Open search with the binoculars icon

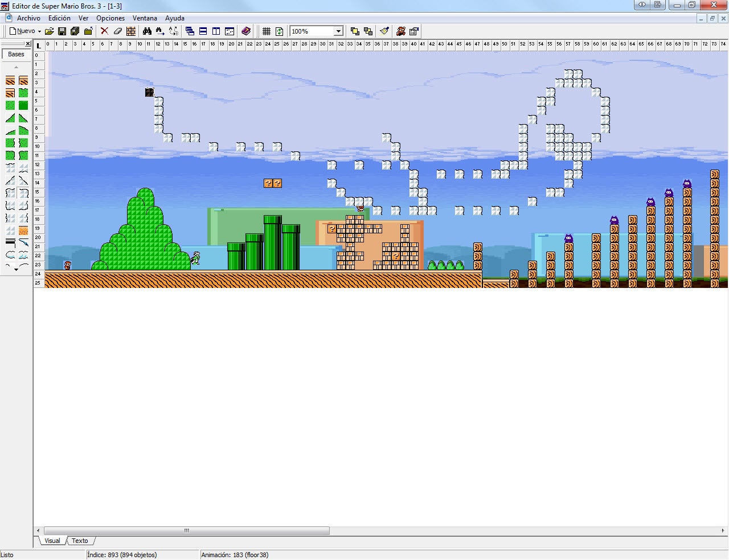tap(147, 31)
